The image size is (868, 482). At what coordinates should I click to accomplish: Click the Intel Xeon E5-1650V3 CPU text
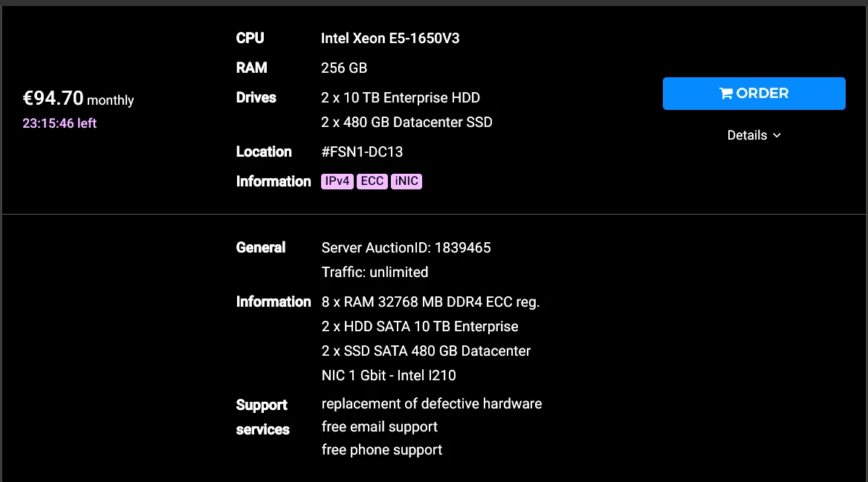click(390, 38)
